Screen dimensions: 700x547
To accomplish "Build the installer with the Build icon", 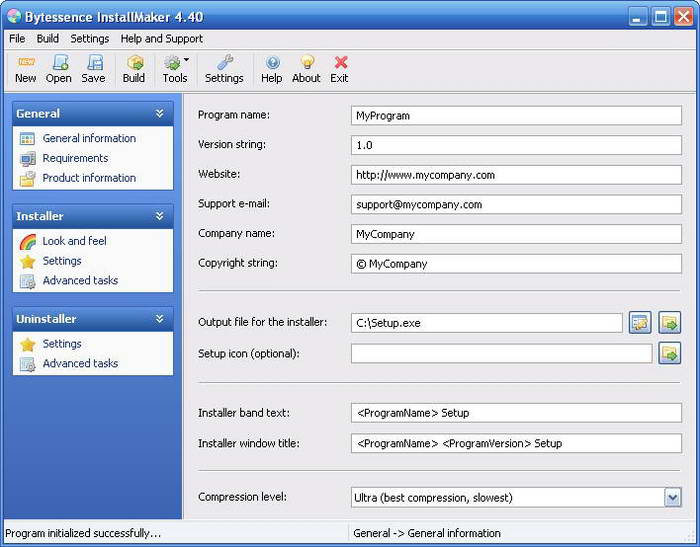I will [134, 63].
